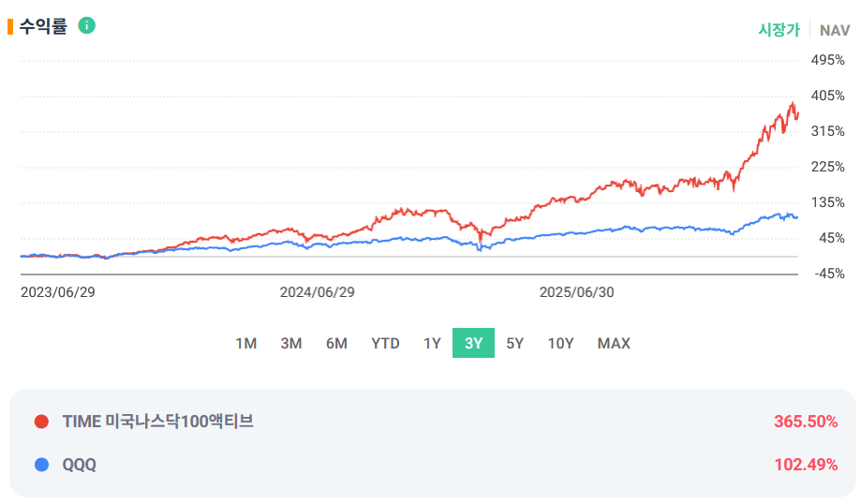
Task: Switch to 시장가 price view
Action: click(x=779, y=30)
